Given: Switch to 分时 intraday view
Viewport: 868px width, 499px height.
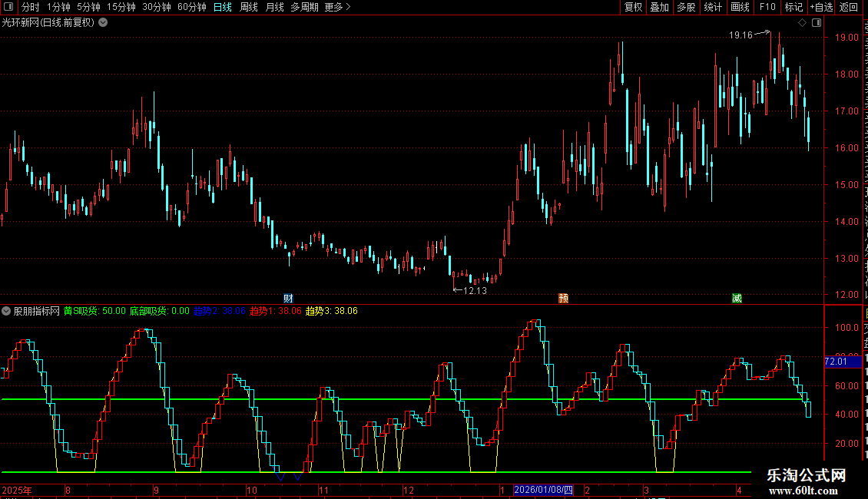Looking at the screenshot, I should tap(30, 7).
